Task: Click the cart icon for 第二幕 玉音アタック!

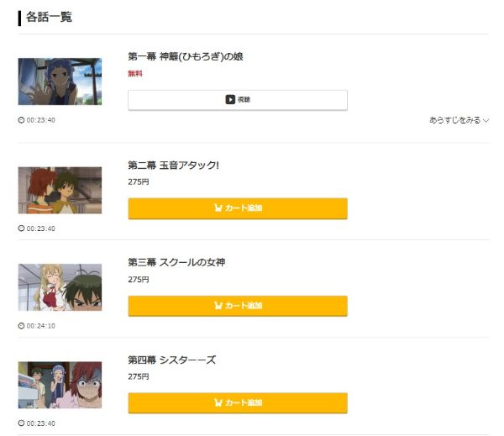Action: pos(218,208)
